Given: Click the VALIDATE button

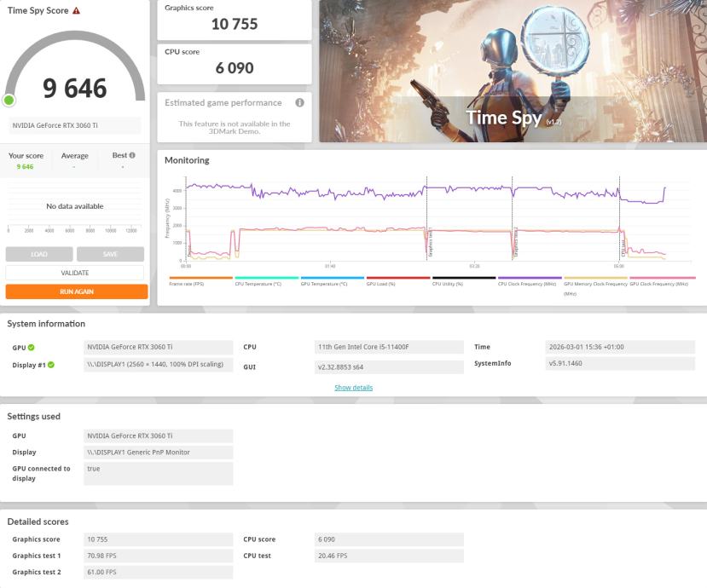Looking at the screenshot, I should coord(75,273).
